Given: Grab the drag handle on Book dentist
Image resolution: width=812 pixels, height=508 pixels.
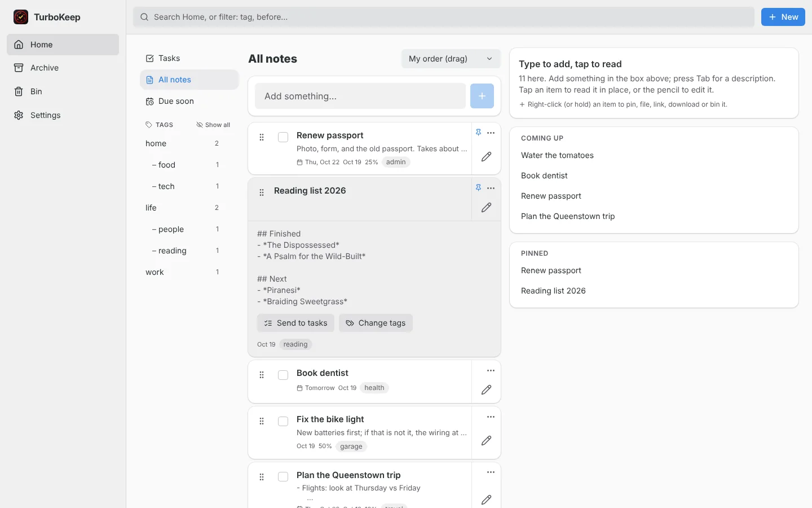Looking at the screenshot, I should click(x=262, y=375).
